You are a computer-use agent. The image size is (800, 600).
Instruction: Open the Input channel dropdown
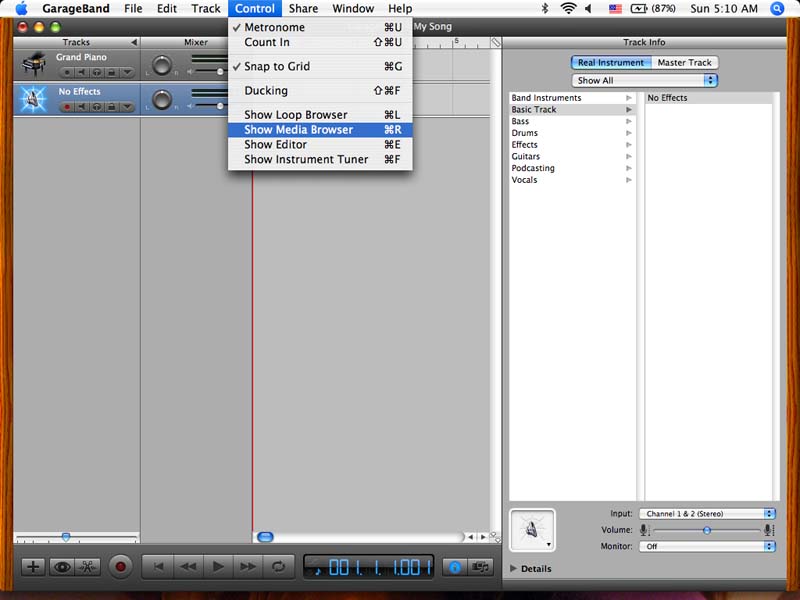point(707,514)
